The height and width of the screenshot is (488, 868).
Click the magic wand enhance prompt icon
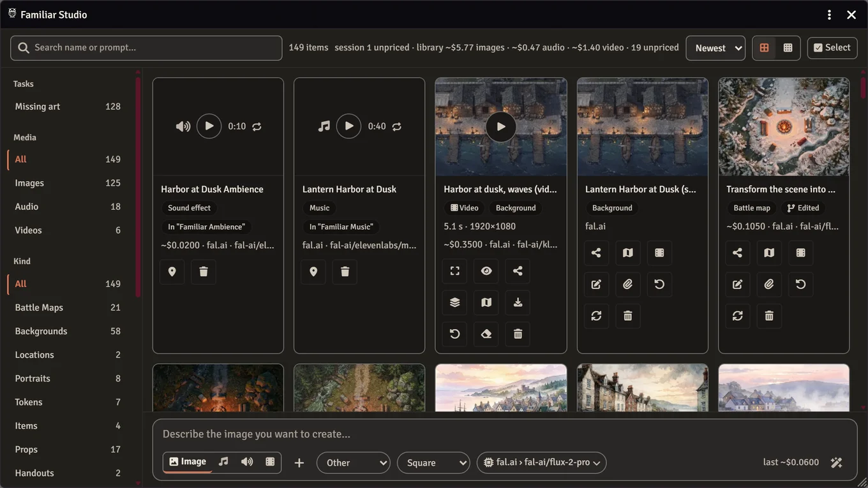[837, 462]
